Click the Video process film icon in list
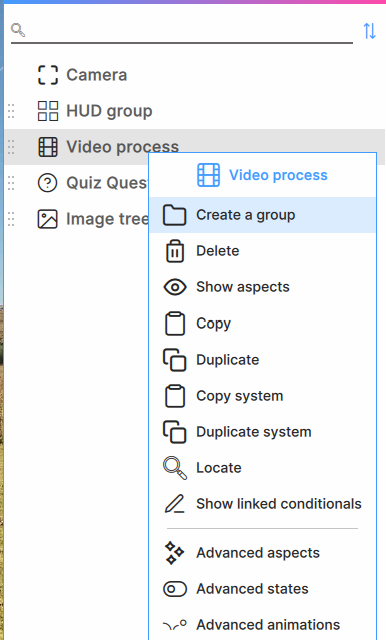 48,147
